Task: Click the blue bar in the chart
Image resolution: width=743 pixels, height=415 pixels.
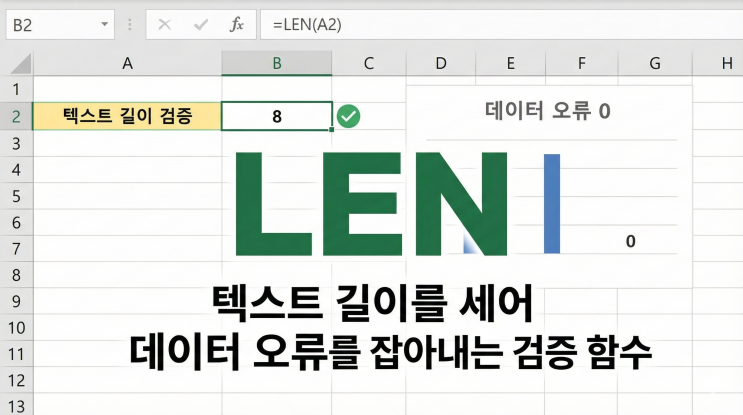Action: pos(552,204)
